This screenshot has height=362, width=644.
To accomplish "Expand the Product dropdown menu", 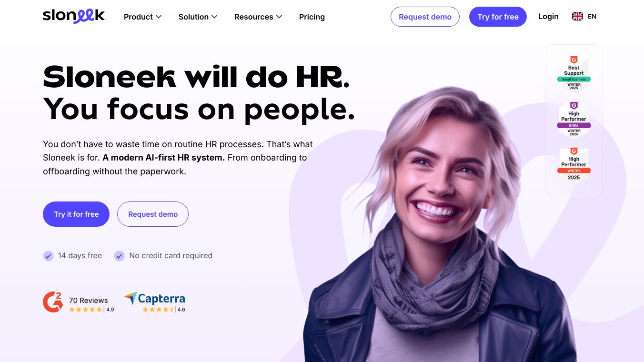I will 142,17.
